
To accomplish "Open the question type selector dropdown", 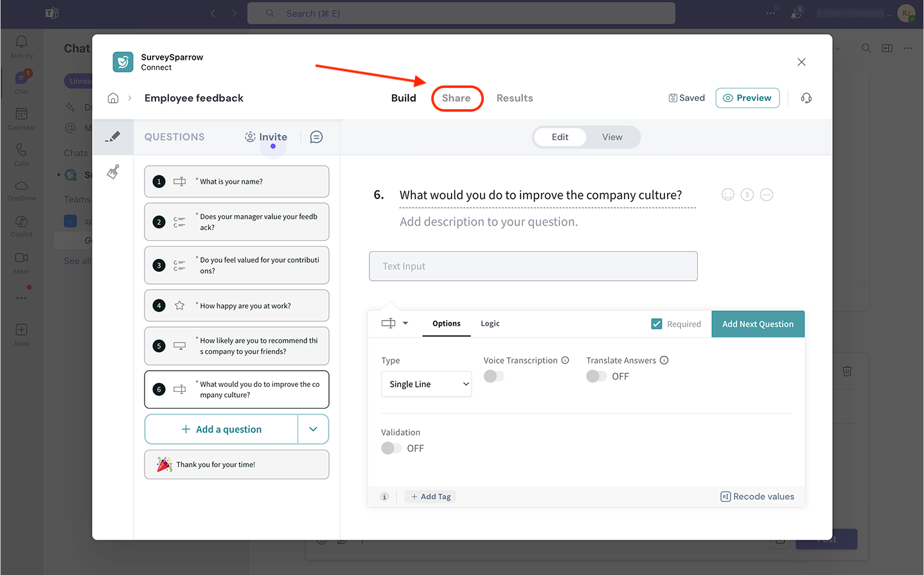I will [395, 323].
